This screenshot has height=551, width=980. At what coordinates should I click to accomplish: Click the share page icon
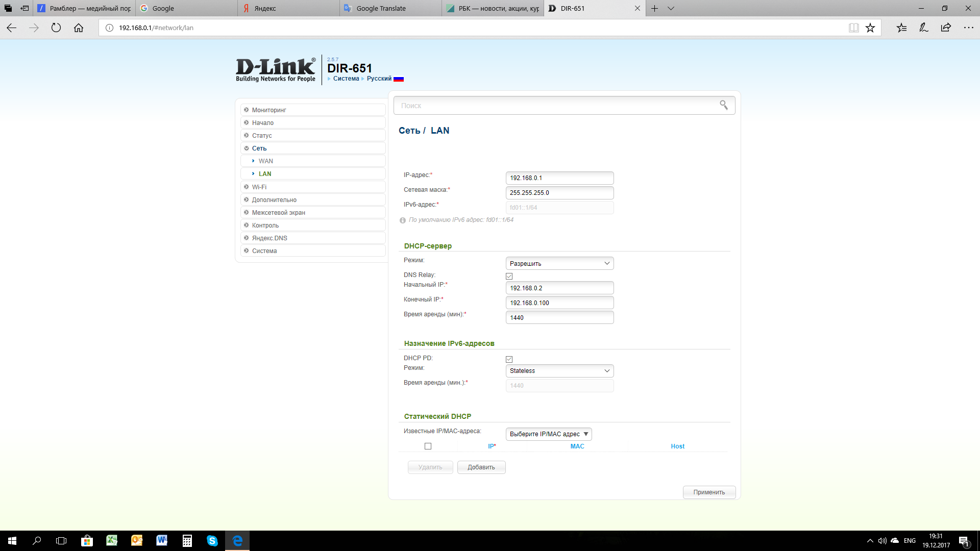point(946,28)
